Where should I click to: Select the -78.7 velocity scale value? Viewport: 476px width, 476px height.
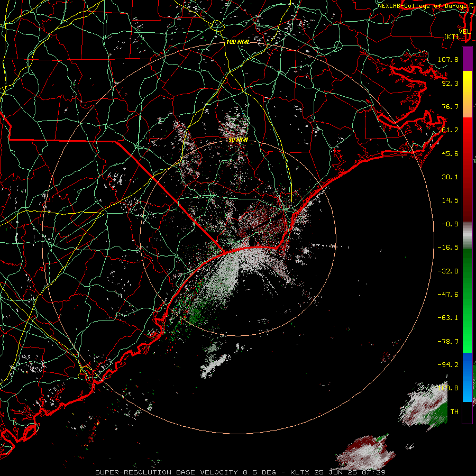click(x=448, y=342)
